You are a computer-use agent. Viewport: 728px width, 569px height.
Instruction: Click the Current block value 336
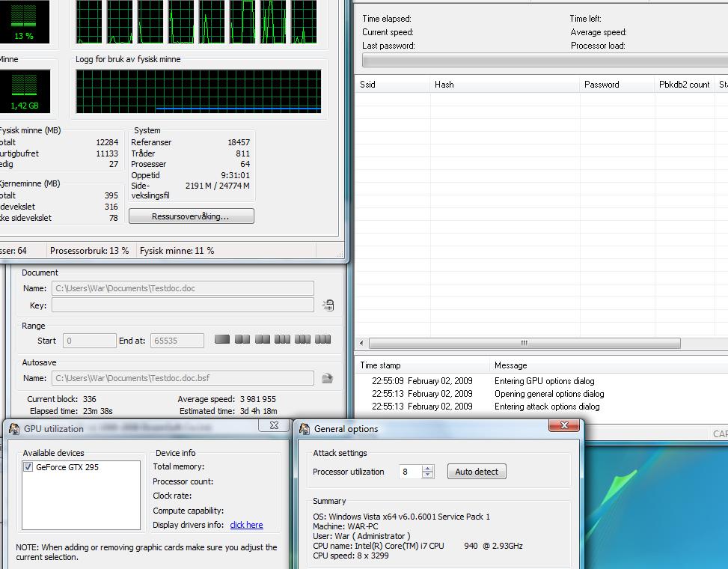[89, 399]
